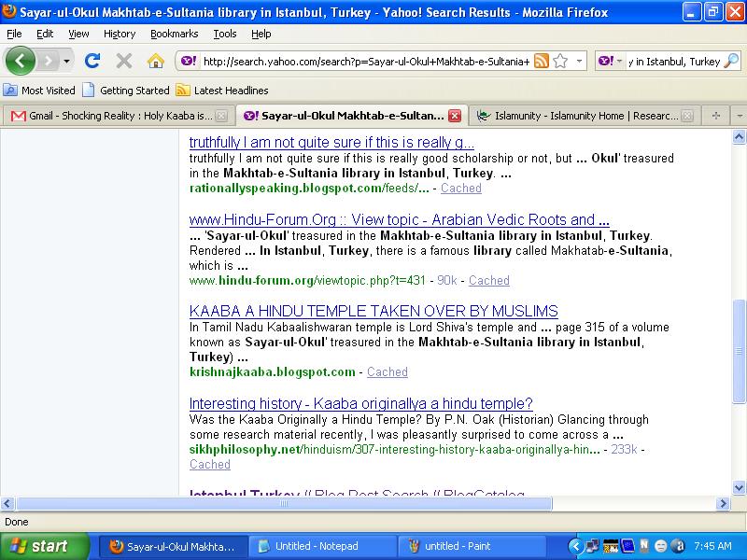This screenshot has width=747, height=560.
Task: Open the address bar history dropdown arrow
Action: (579, 61)
